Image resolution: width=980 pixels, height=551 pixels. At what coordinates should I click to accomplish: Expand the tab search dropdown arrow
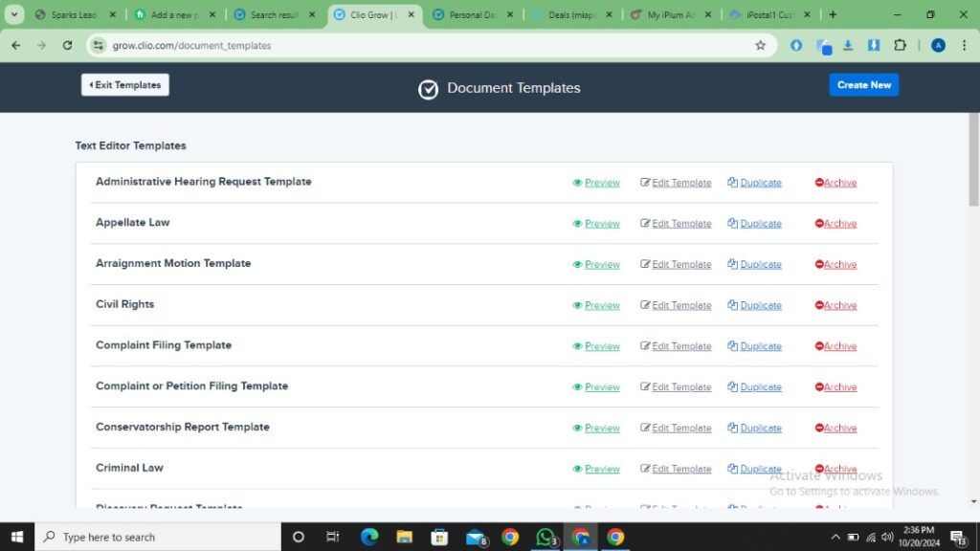coord(14,14)
